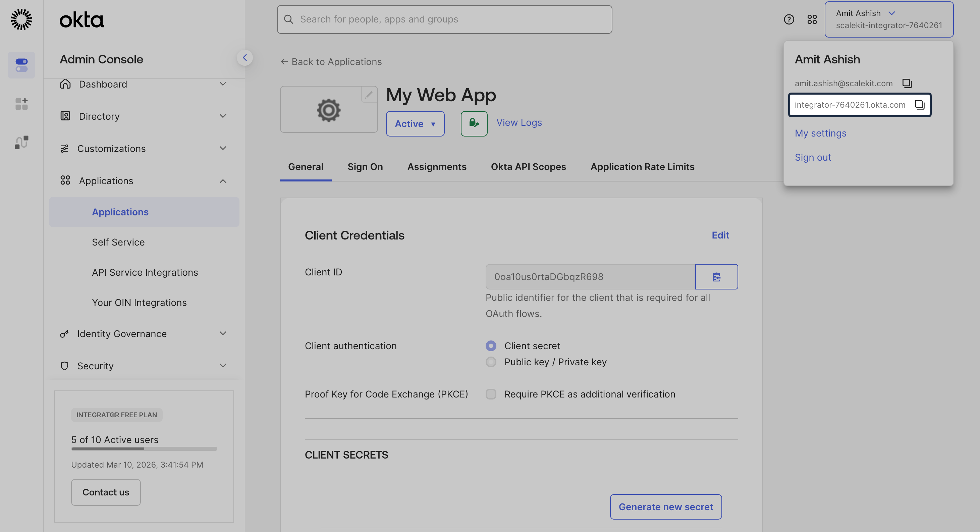The image size is (980, 532).
Task: Copy the integrator-7640261.okta.com domain
Action: pyautogui.click(x=920, y=105)
